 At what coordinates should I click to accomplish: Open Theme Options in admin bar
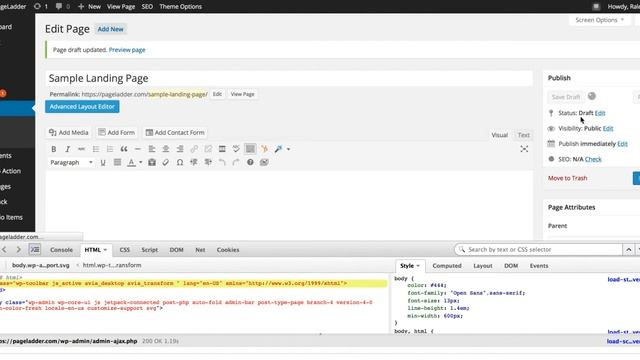pos(180,7)
